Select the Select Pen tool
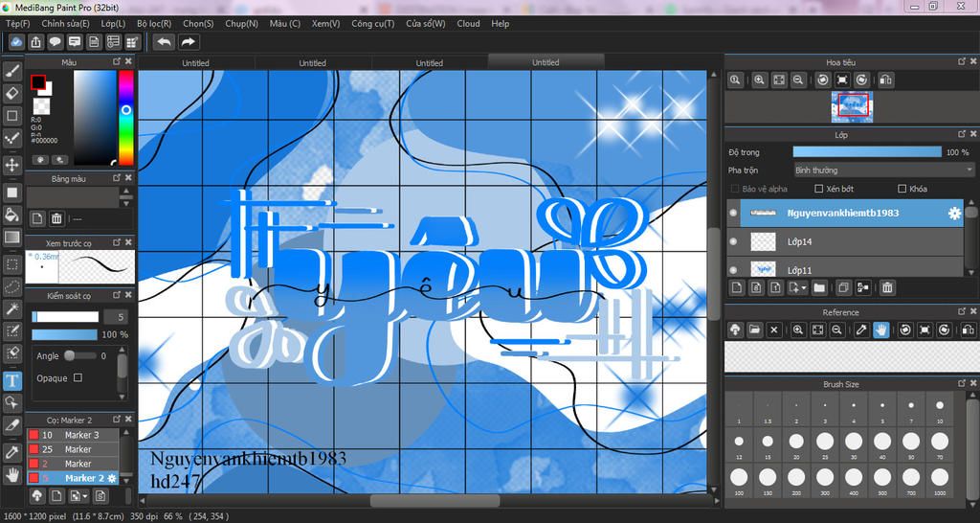 click(11, 330)
